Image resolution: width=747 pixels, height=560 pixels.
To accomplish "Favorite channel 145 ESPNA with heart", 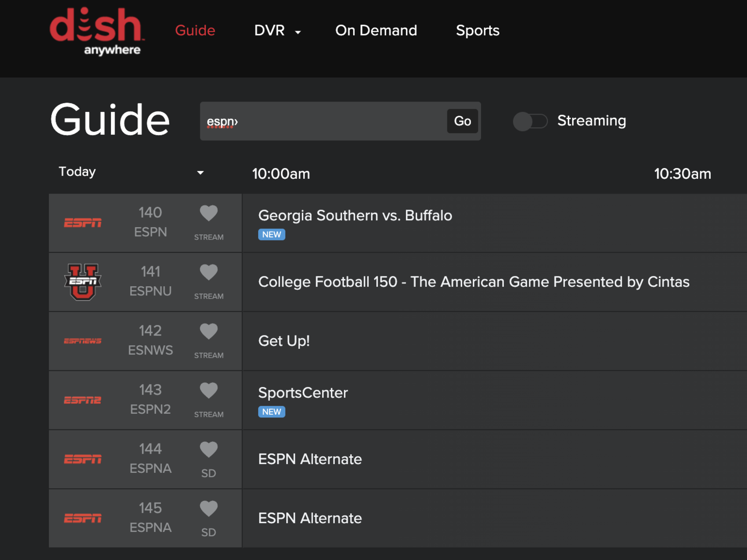I will 209,509.
